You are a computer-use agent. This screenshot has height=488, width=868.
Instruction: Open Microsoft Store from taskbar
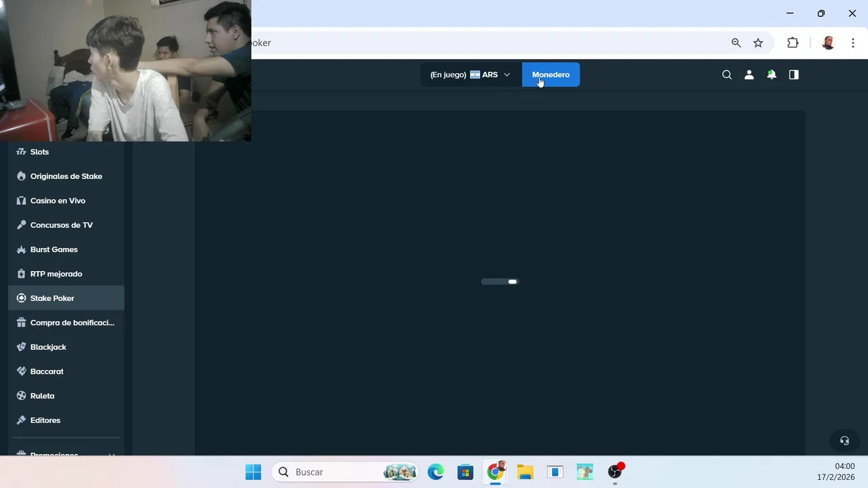tap(465, 472)
